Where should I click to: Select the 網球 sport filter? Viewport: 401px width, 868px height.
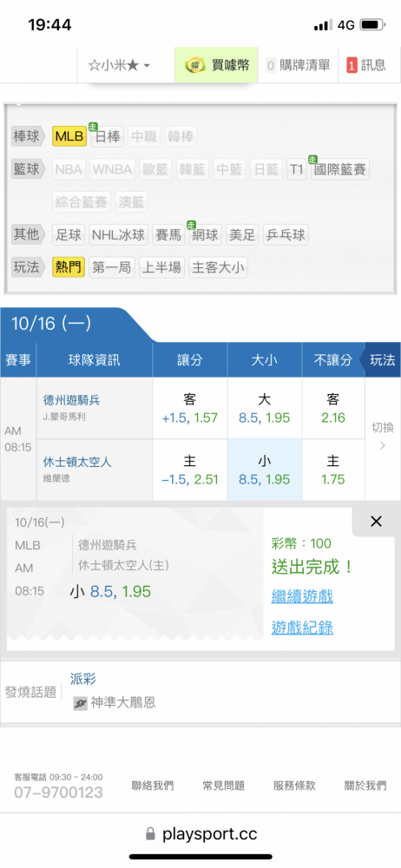204,234
